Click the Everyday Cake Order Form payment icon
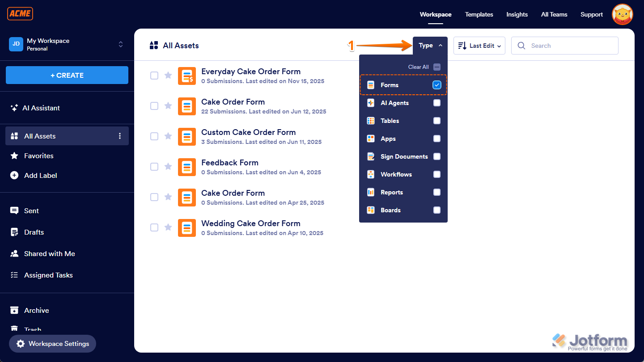Screen dimensions: 644x362 [x=186, y=76]
